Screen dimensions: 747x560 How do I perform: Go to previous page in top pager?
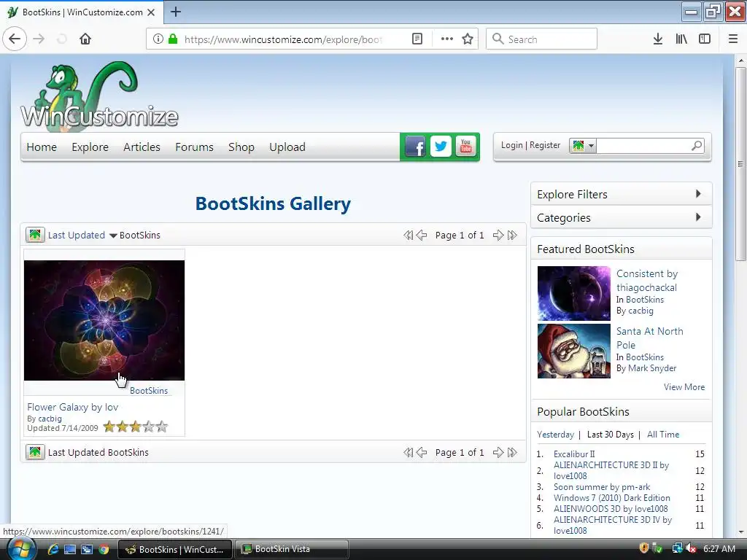422,236
